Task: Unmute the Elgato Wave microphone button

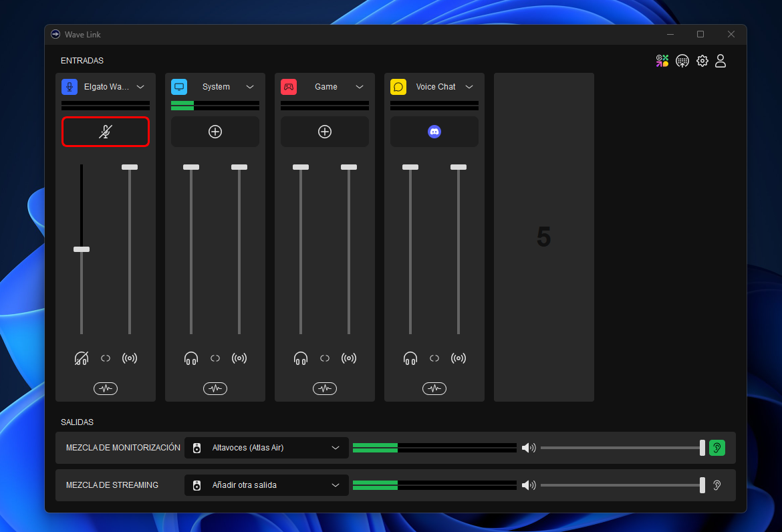Action: [x=106, y=132]
